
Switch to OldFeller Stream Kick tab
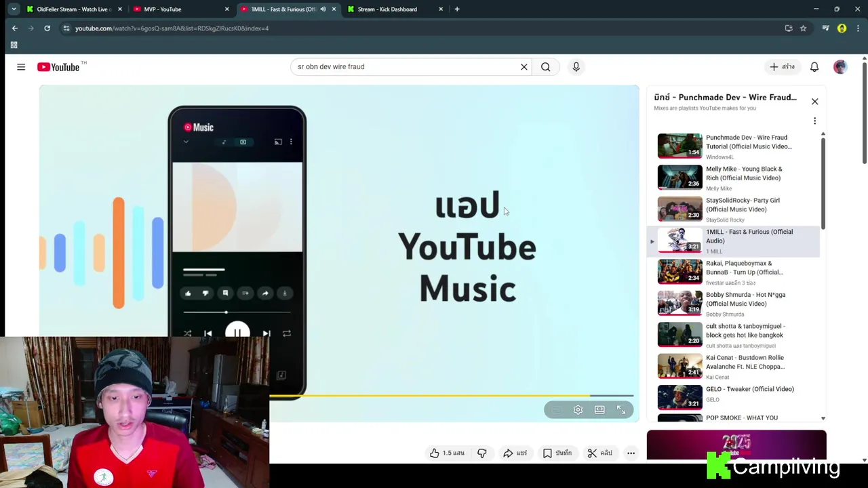click(74, 9)
